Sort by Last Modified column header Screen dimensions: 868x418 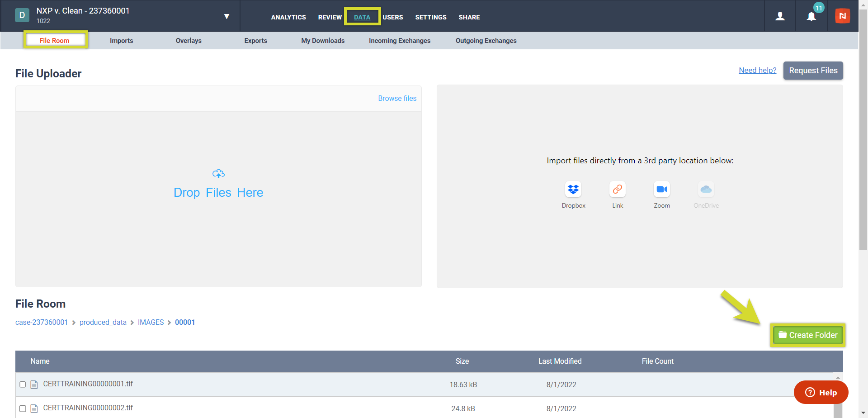[x=560, y=361]
